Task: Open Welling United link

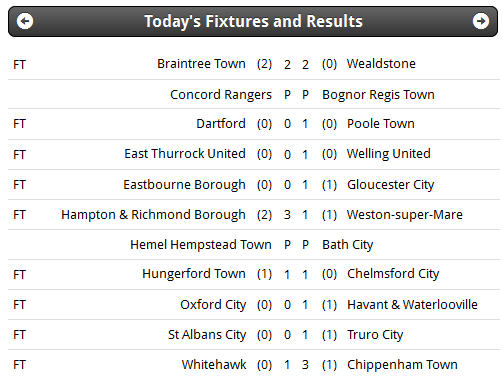Action: (389, 154)
